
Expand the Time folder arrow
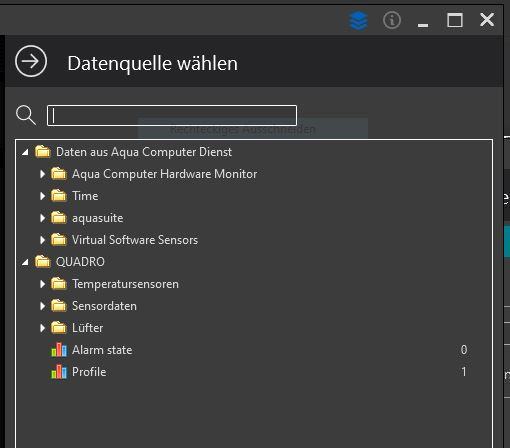42,196
